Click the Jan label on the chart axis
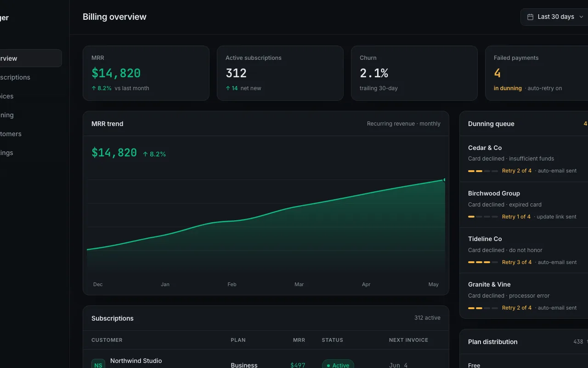The height and width of the screenshot is (368, 588). [165, 284]
